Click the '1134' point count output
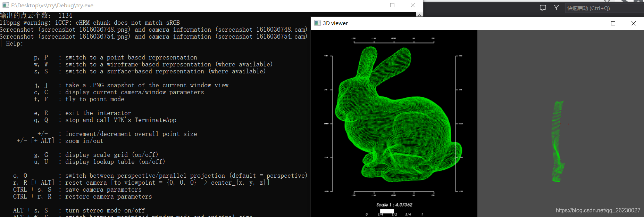This screenshot has height=217, width=644. pos(65,15)
